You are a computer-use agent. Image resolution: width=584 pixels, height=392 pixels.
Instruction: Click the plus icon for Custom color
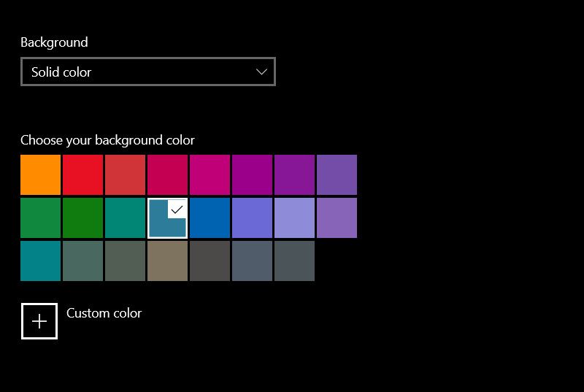tap(39, 321)
